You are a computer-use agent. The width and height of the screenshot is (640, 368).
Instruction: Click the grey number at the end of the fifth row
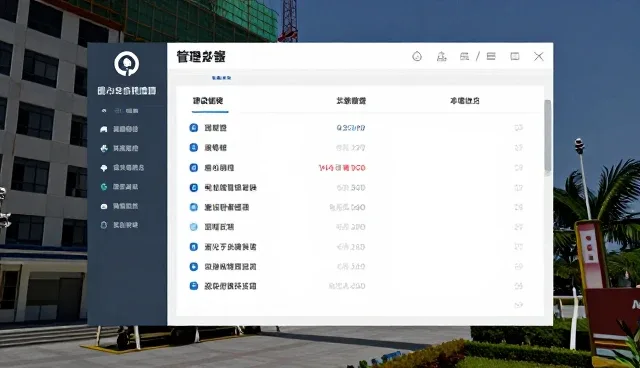[518, 207]
